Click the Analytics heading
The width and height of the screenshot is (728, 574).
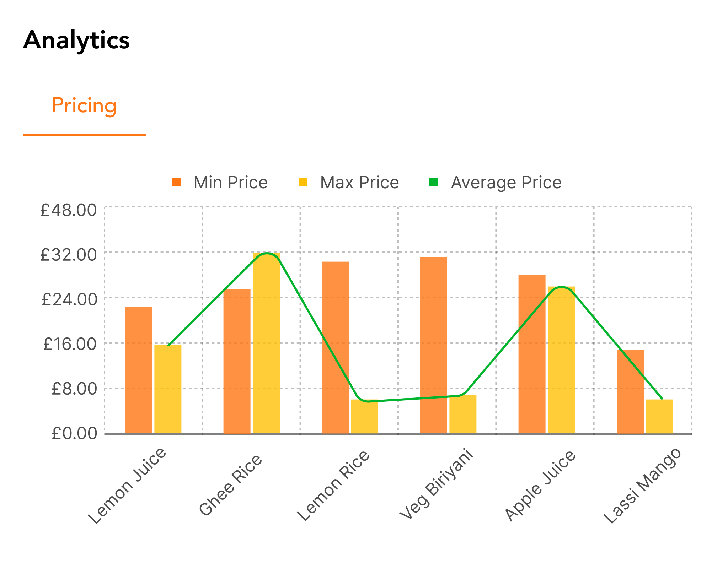(76, 40)
